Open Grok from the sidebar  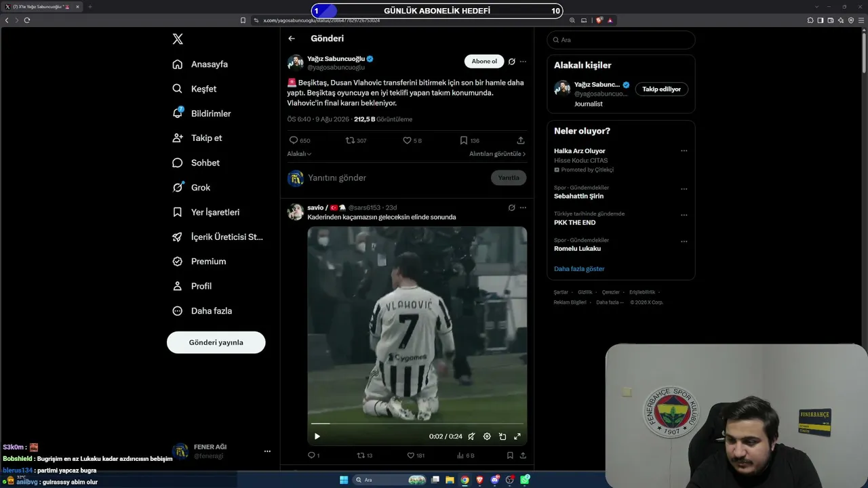pos(191,187)
